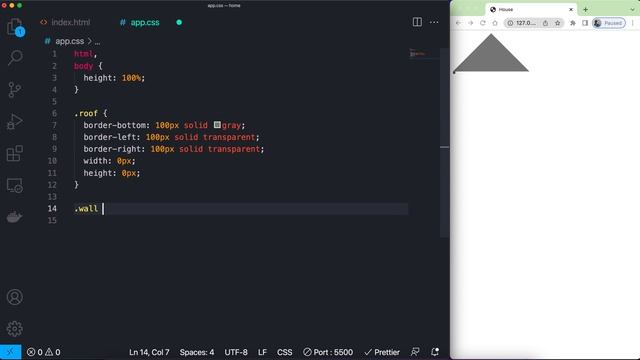The height and width of the screenshot is (360, 640).
Task: Open the editor More Actions menu
Action: click(x=434, y=22)
